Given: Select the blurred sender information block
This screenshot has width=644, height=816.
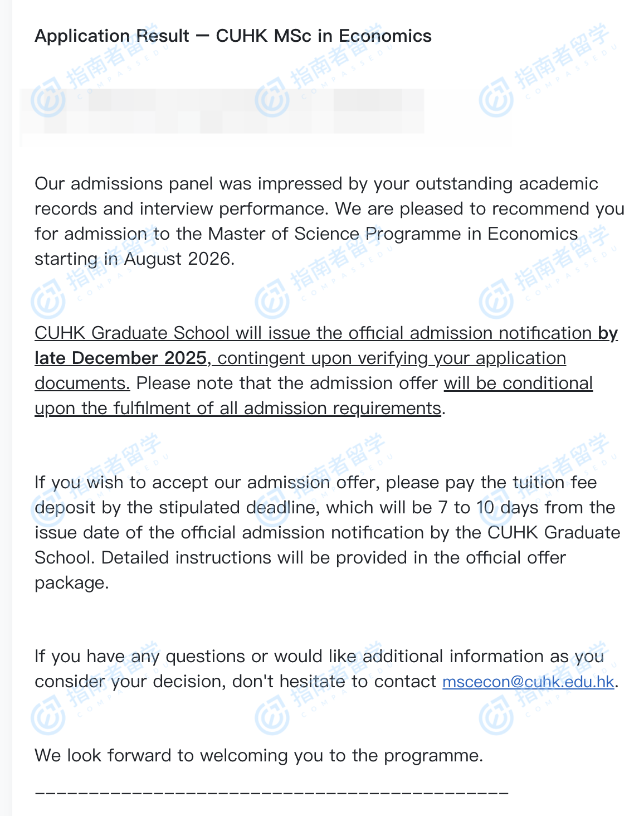Looking at the screenshot, I should [x=223, y=111].
